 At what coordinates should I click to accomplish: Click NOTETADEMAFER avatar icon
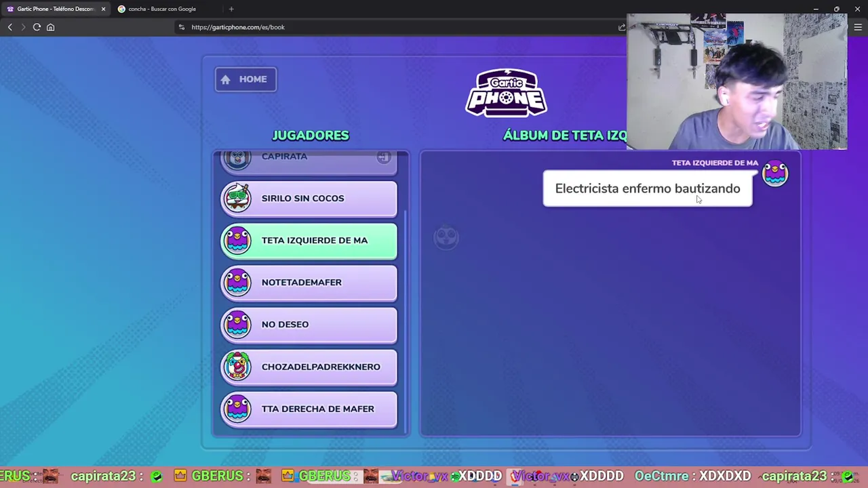[x=237, y=282]
